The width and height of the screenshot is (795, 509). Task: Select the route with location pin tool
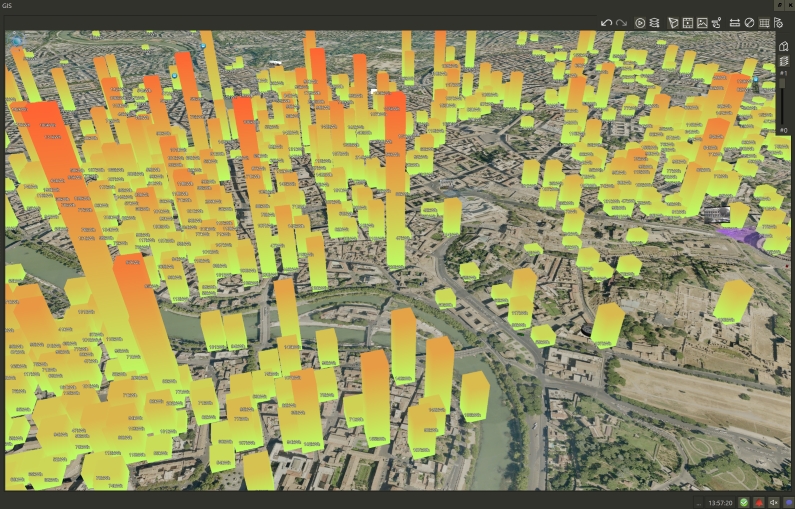coord(717,23)
